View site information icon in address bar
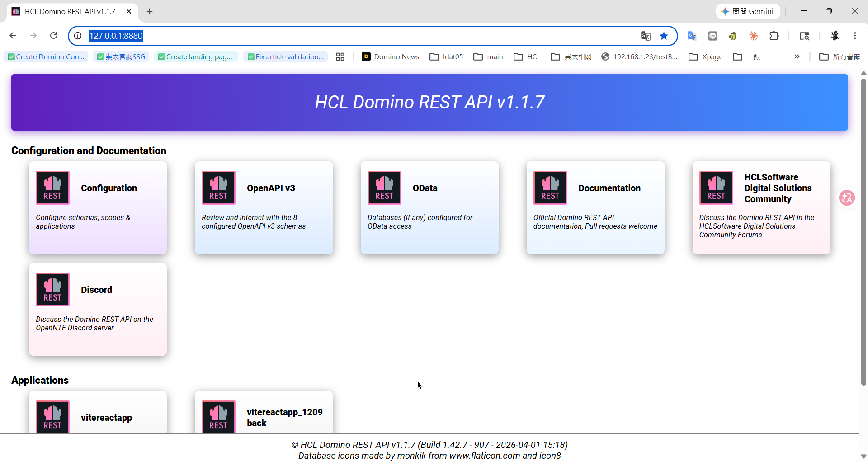 tap(78, 36)
